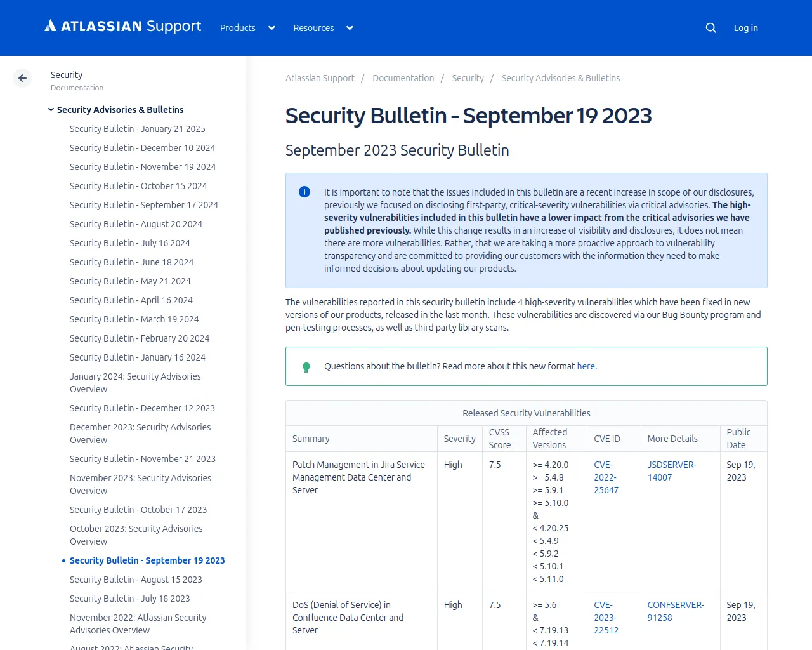Open January 2024: Security Advisories Overview
The image size is (812, 650).
click(x=135, y=383)
